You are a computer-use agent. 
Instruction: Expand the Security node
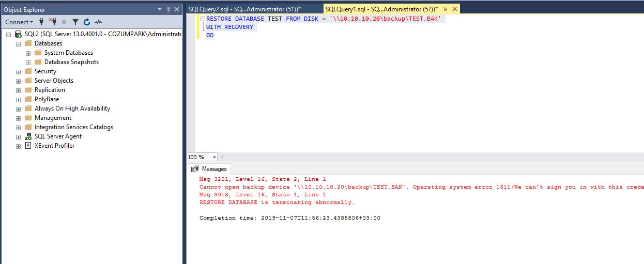pyautogui.click(x=19, y=72)
